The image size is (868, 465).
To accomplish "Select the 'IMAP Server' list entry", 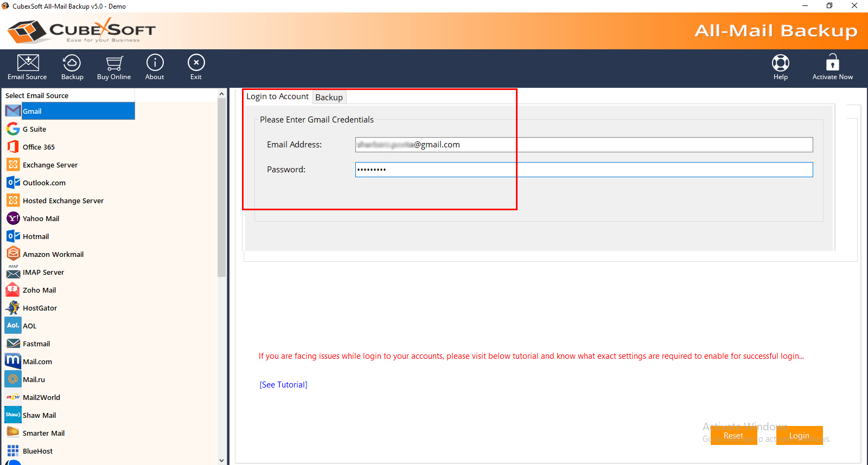I will tap(43, 272).
